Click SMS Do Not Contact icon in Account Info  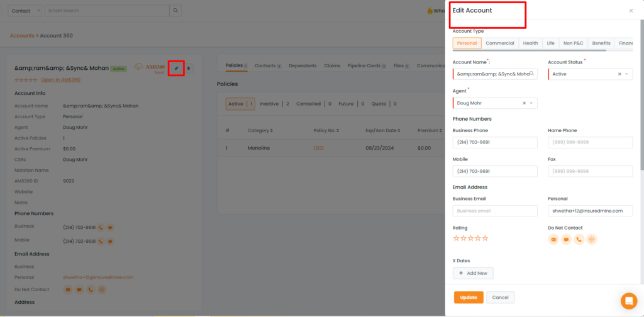click(x=79, y=289)
